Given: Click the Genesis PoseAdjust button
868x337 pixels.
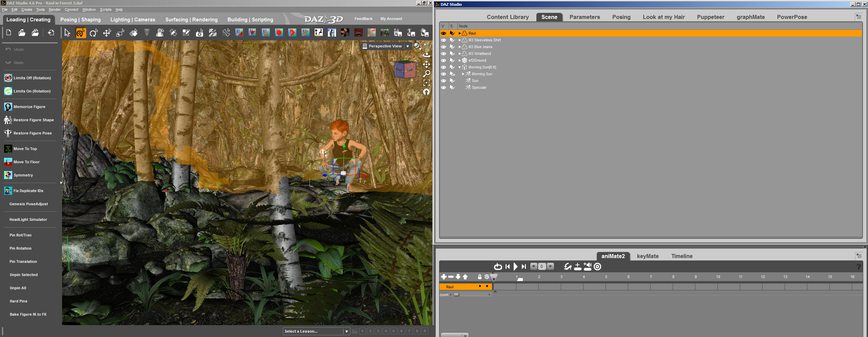Looking at the screenshot, I should 29,204.
